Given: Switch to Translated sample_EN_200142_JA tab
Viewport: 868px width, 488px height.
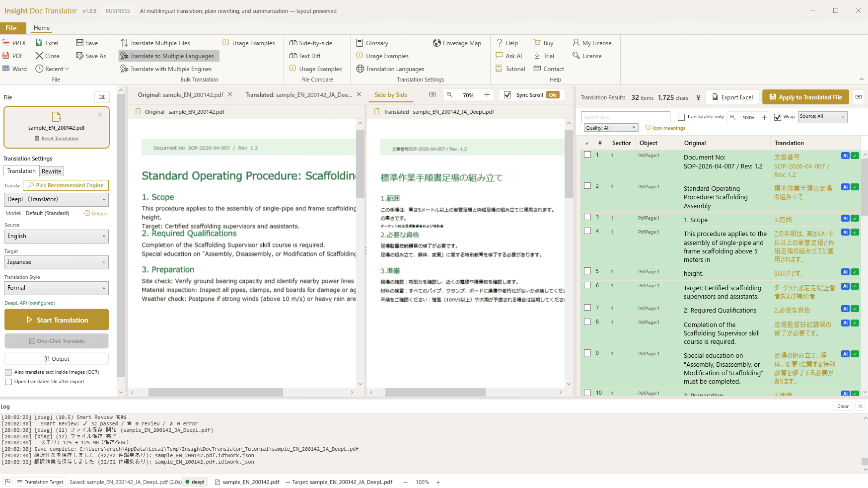Looking at the screenshot, I should (299, 94).
